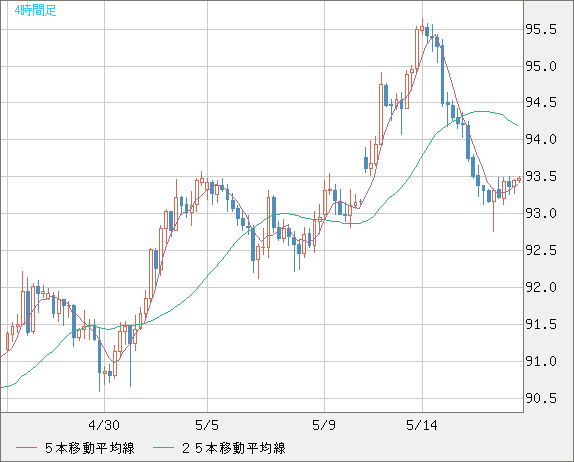Click the 93.5 price axis label

click(541, 176)
